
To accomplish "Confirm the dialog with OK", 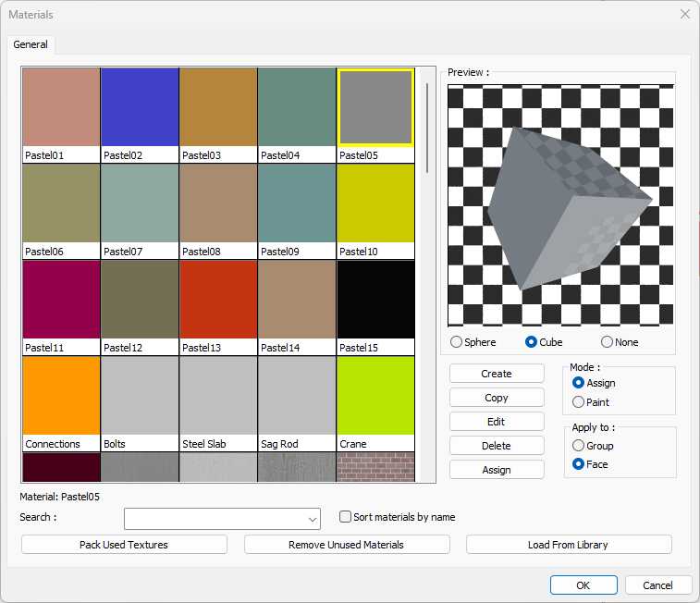I will 583,585.
